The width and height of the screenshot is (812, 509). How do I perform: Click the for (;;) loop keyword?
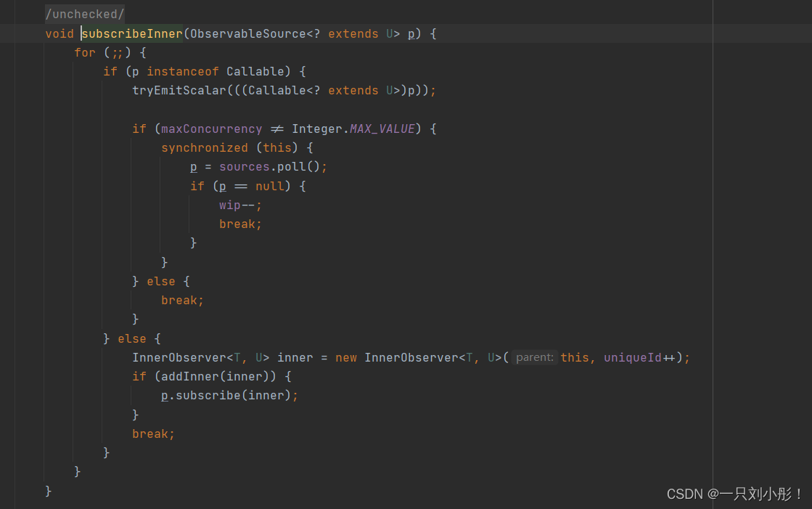point(85,52)
